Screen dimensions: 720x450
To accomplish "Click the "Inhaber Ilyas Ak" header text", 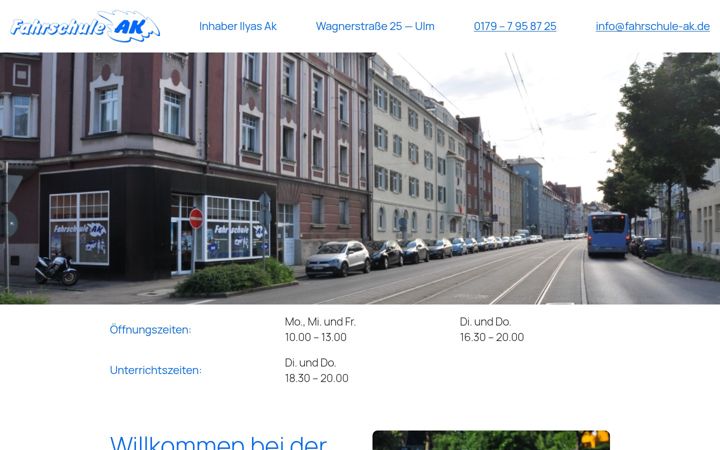I will (x=238, y=26).
